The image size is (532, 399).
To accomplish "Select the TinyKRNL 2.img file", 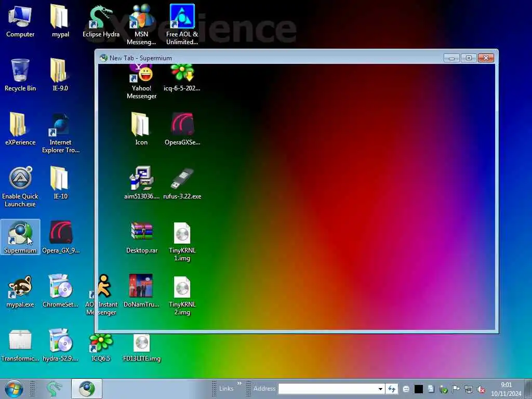I will tap(182, 295).
